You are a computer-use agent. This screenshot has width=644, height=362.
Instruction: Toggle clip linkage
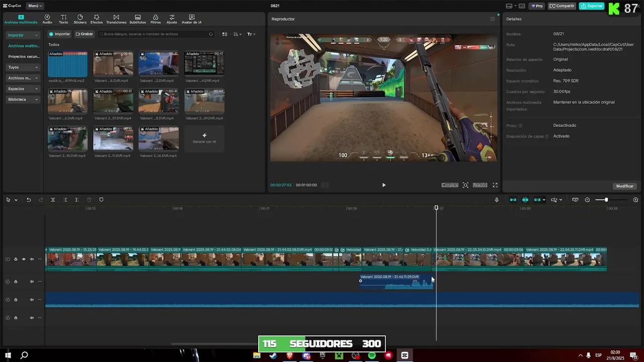click(537, 200)
